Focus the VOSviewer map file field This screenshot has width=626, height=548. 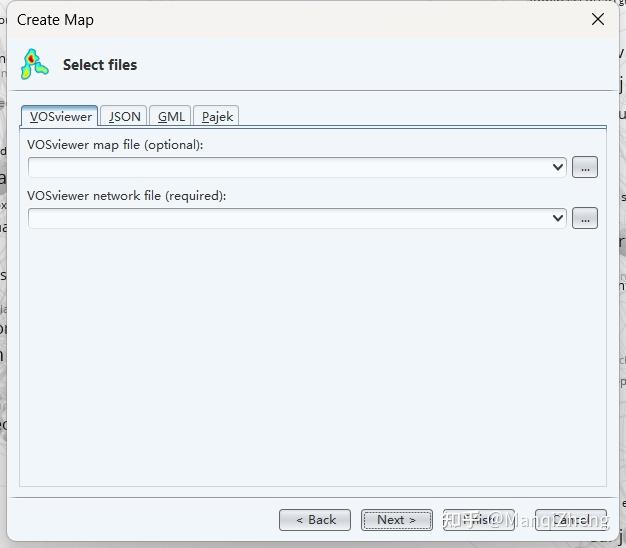(x=290, y=167)
